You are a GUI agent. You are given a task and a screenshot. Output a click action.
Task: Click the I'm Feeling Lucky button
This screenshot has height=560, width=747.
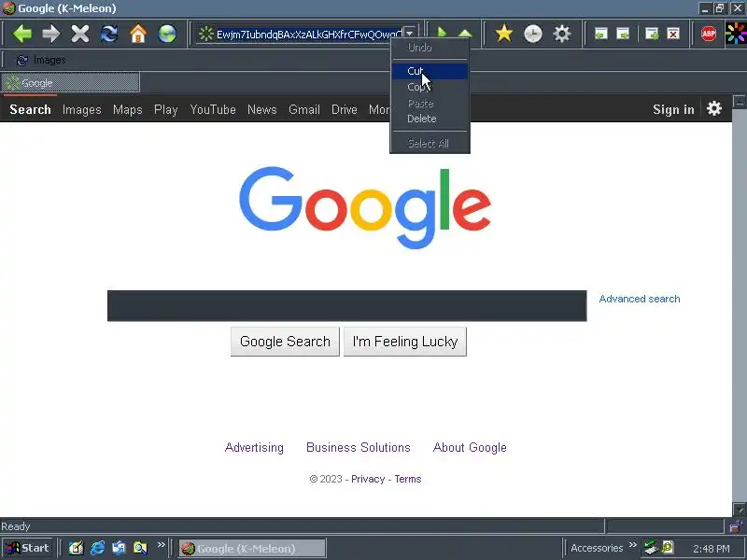405,342
